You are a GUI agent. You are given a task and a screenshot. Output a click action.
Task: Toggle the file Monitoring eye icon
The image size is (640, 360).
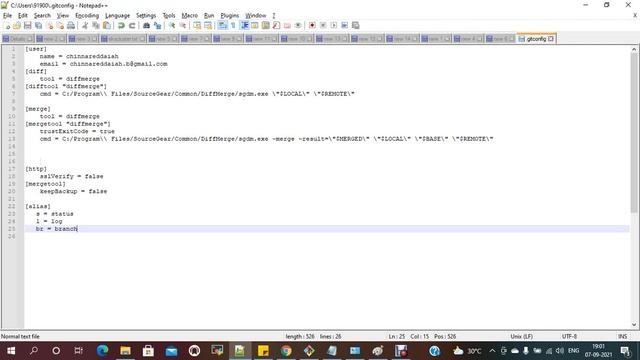point(298,25)
